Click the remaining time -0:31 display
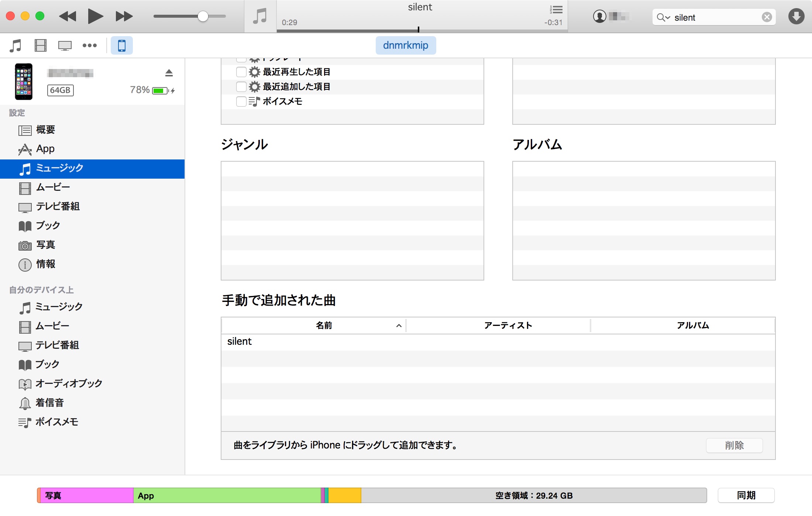 tap(553, 23)
